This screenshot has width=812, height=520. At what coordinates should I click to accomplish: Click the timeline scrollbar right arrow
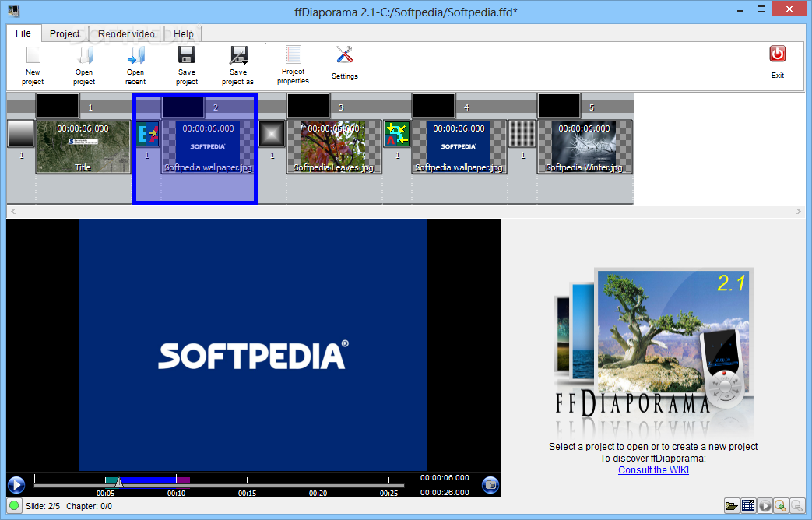click(x=798, y=211)
